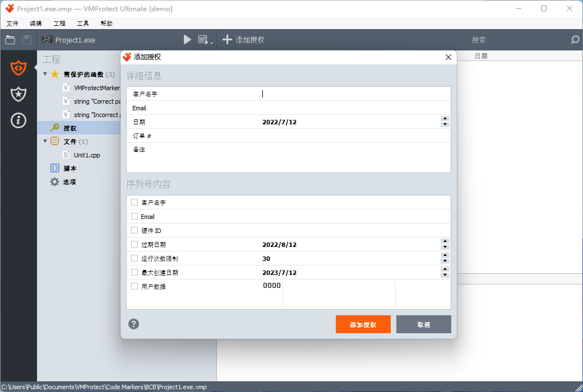The image size is (583, 392).
Task: Click orange 添加授权 confirm button
Action: click(x=363, y=324)
